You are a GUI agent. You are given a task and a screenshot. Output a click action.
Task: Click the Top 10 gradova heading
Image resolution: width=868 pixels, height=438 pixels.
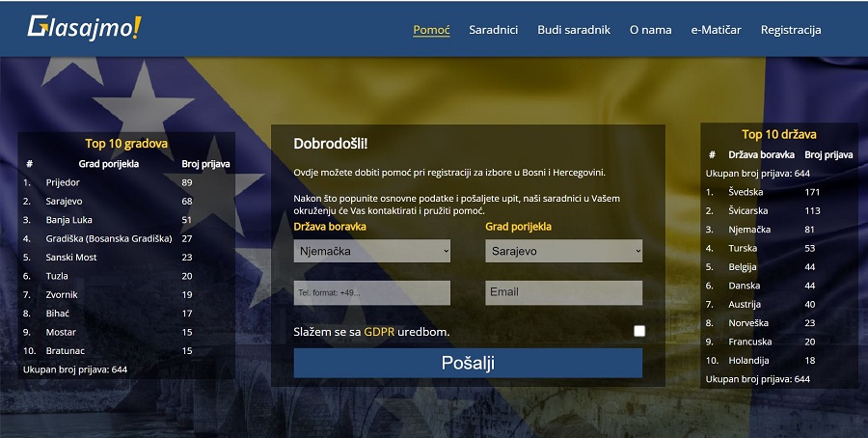(x=126, y=144)
